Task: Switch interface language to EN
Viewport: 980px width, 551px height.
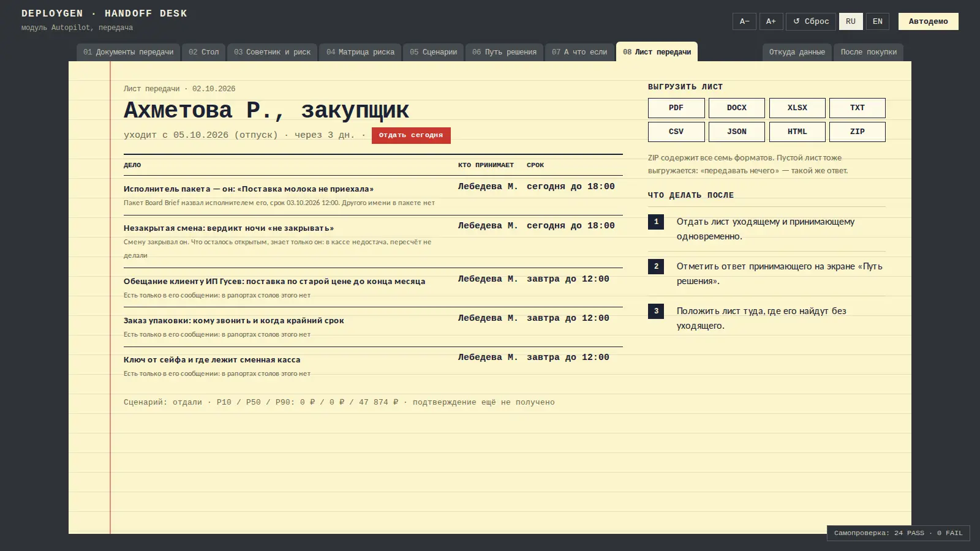Action: [878, 21]
